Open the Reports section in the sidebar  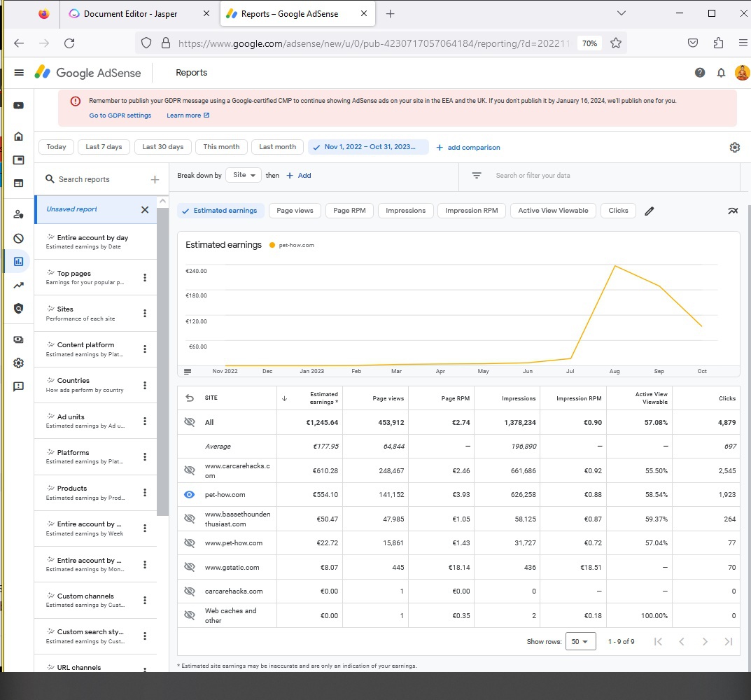pyautogui.click(x=18, y=262)
